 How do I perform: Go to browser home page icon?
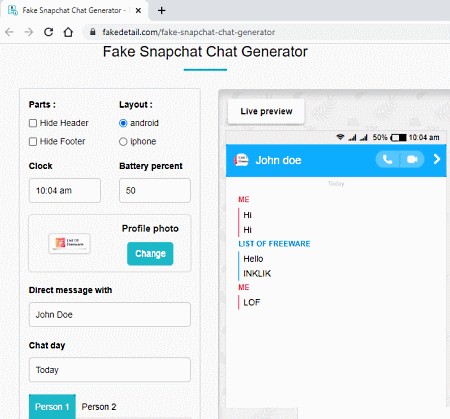[x=68, y=32]
